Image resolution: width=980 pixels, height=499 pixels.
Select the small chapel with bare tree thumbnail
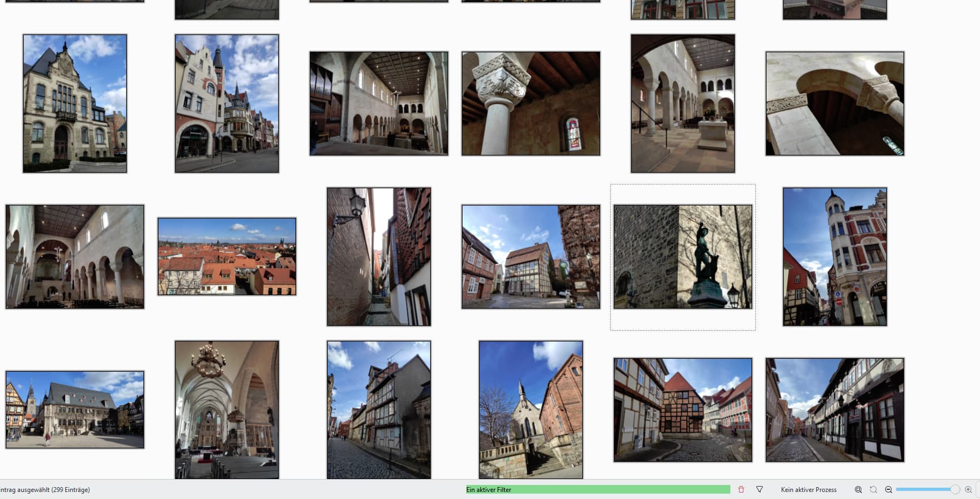531,409
